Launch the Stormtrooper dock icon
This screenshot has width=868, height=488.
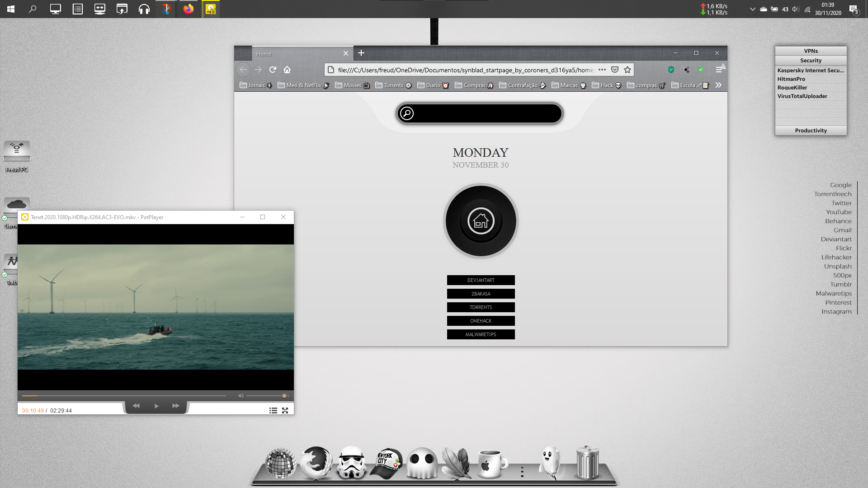pyautogui.click(x=352, y=463)
